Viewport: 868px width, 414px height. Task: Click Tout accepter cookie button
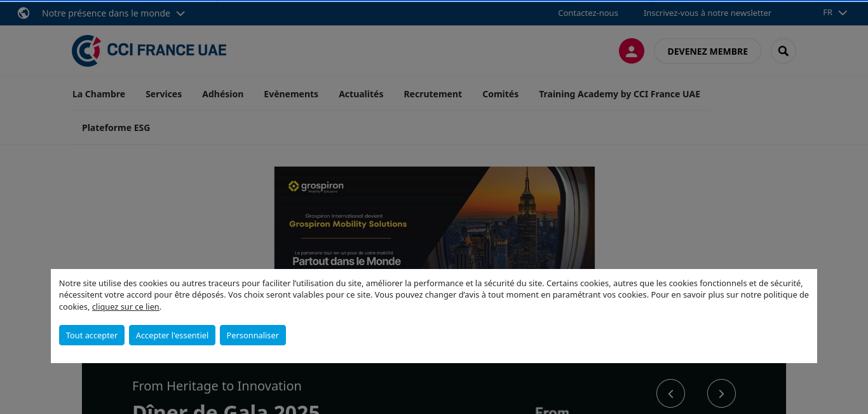(92, 335)
